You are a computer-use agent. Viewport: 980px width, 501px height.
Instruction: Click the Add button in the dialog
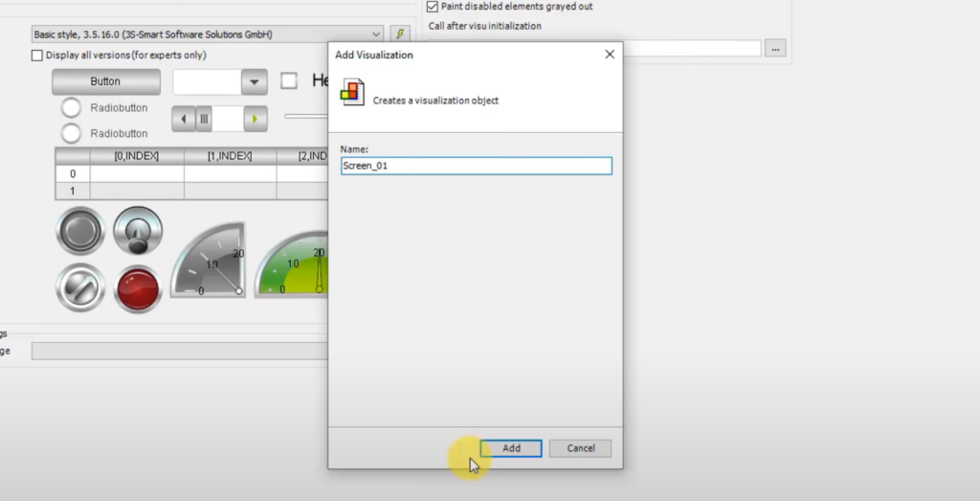(511, 448)
